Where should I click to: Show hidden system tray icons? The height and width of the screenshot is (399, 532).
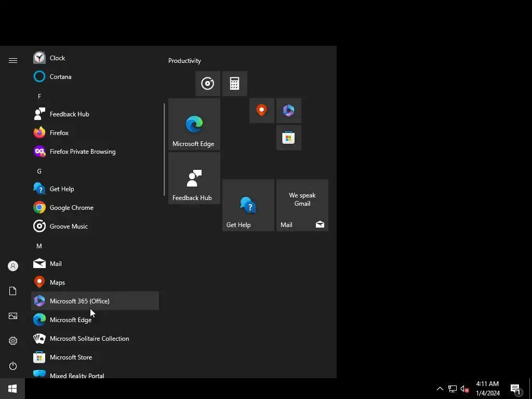[440, 389]
